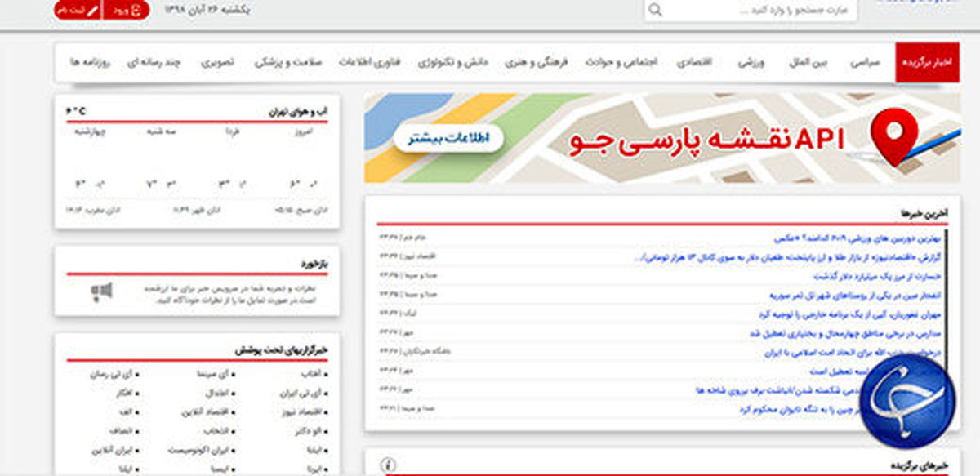Click the خبرگزاریهای تحت پوشش heading
This screenshot has height=476, width=980.
pos(282,349)
